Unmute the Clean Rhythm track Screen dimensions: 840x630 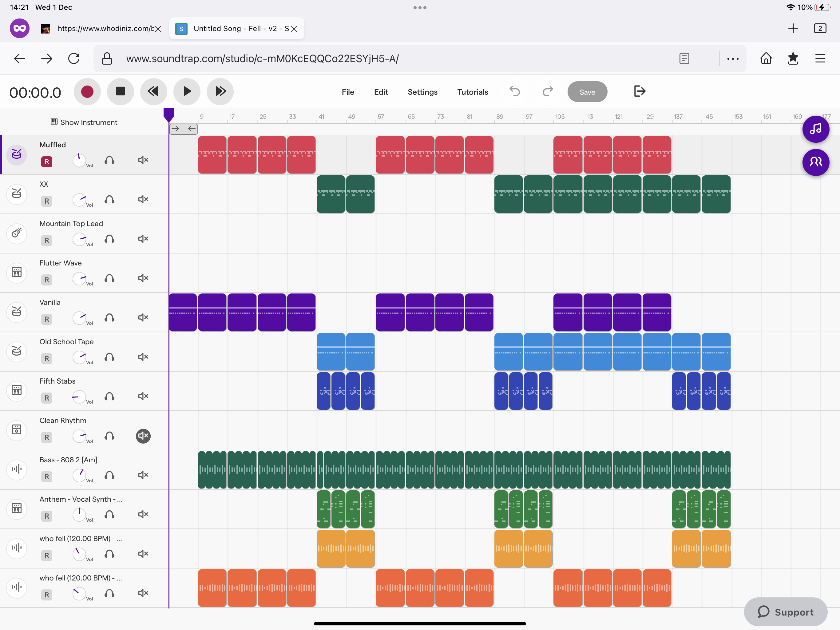[143, 436]
